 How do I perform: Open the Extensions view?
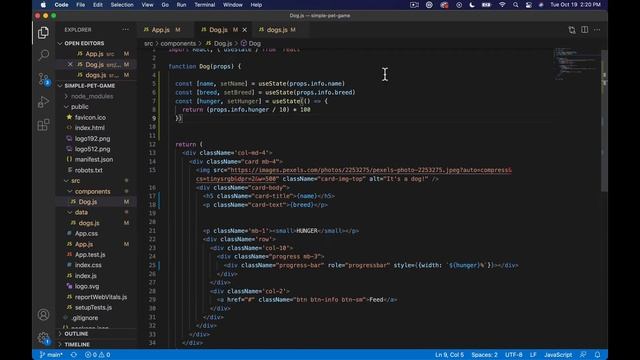point(43,125)
